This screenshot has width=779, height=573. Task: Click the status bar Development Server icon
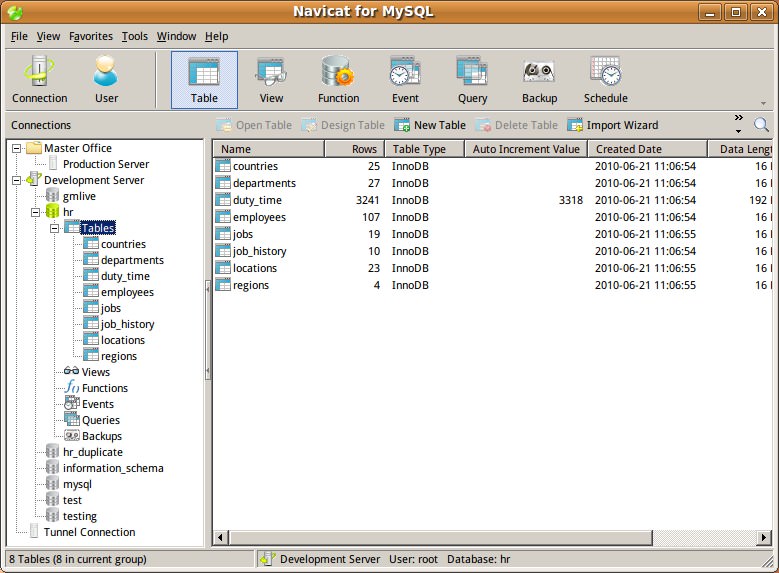[x=267, y=559]
